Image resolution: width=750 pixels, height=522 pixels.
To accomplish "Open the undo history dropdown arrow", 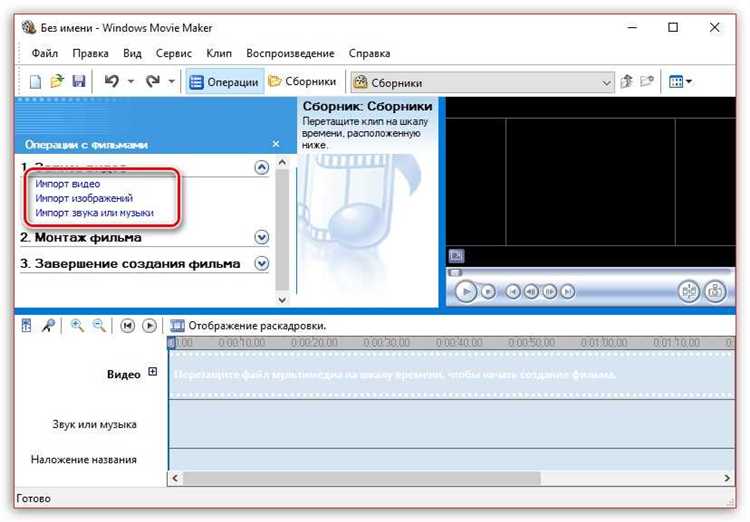I will (131, 81).
